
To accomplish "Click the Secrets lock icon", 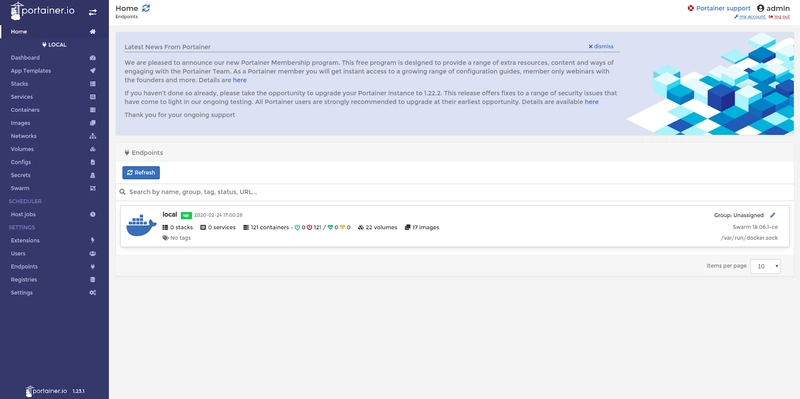I will point(92,175).
